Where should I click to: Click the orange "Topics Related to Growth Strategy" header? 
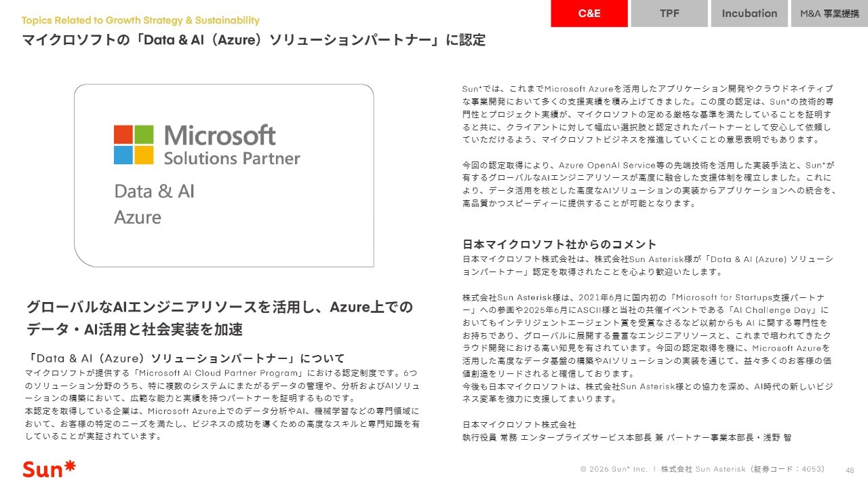point(140,20)
